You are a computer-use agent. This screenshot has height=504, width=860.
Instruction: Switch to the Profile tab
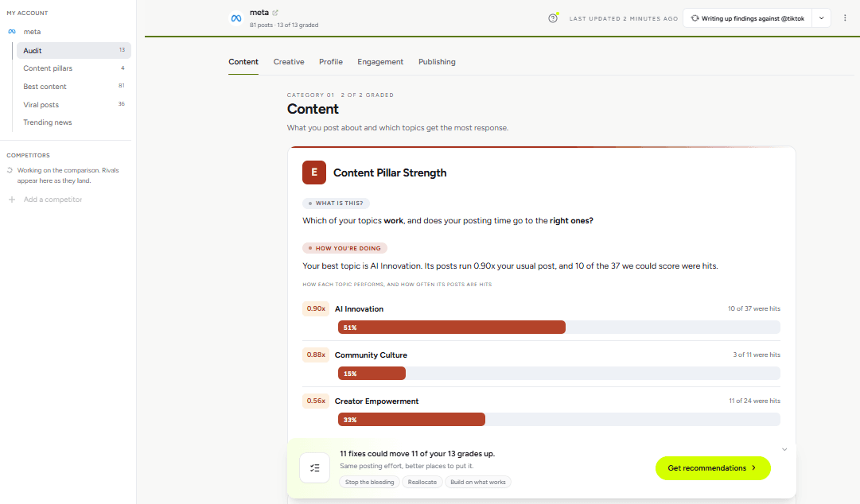(331, 62)
